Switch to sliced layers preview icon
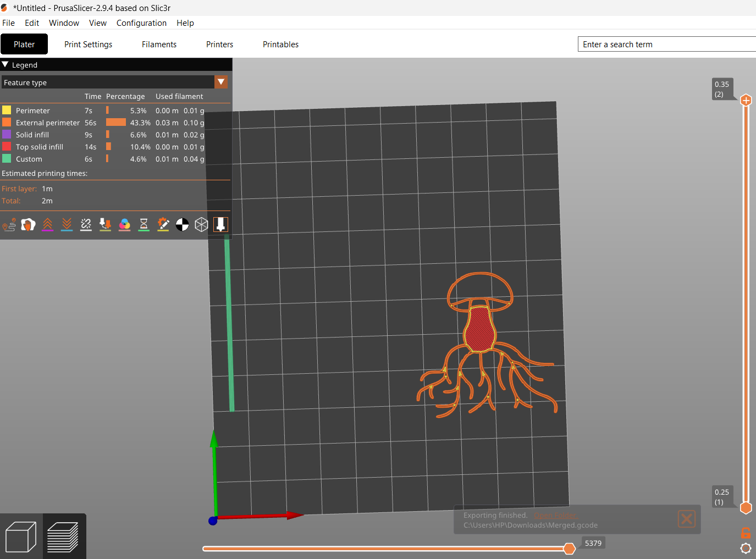756x559 pixels. [63, 536]
